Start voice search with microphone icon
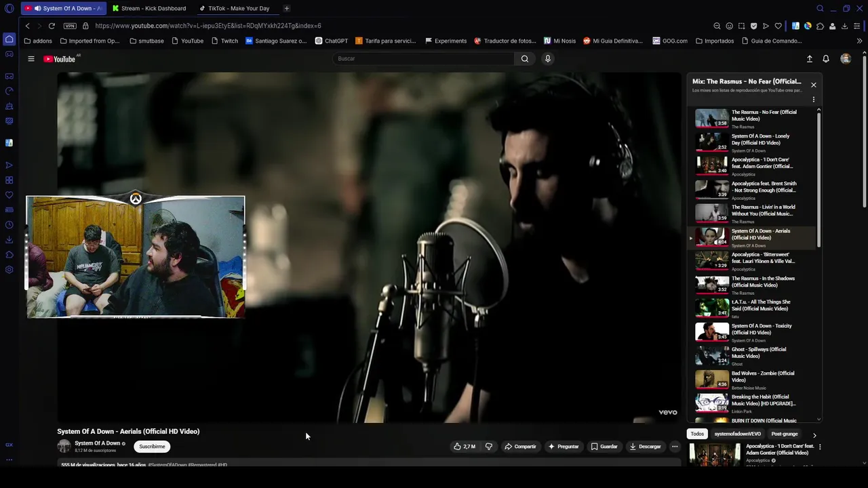 [547, 59]
